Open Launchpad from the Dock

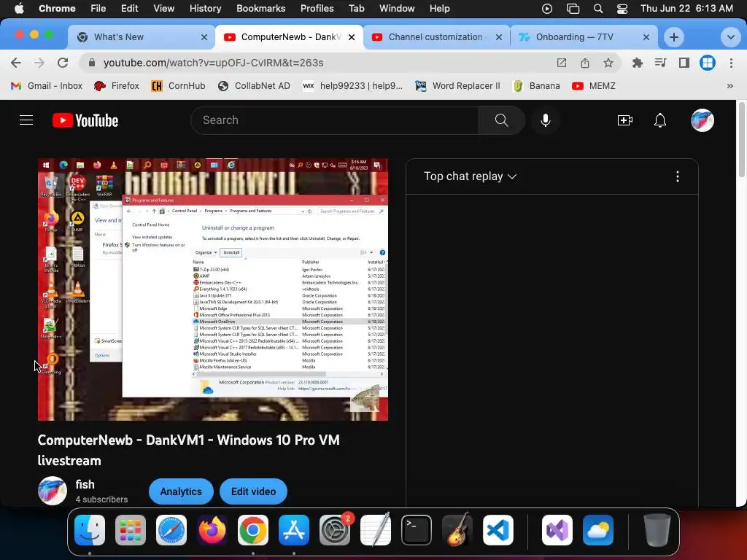[x=131, y=530]
